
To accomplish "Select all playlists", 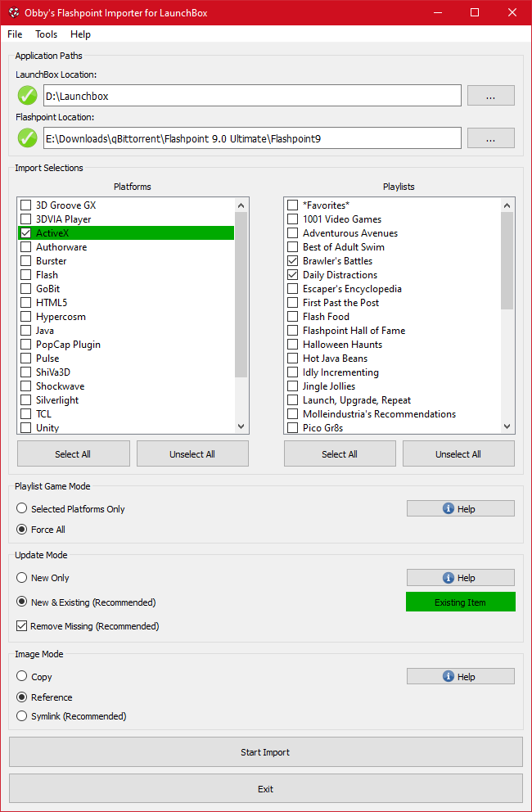I will [340, 453].
